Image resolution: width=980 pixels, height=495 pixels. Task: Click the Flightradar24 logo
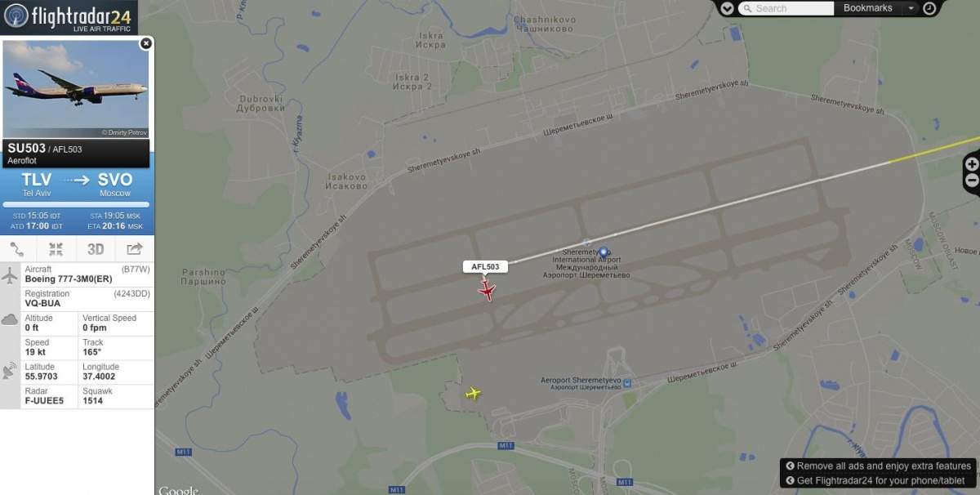pos(69,16)
